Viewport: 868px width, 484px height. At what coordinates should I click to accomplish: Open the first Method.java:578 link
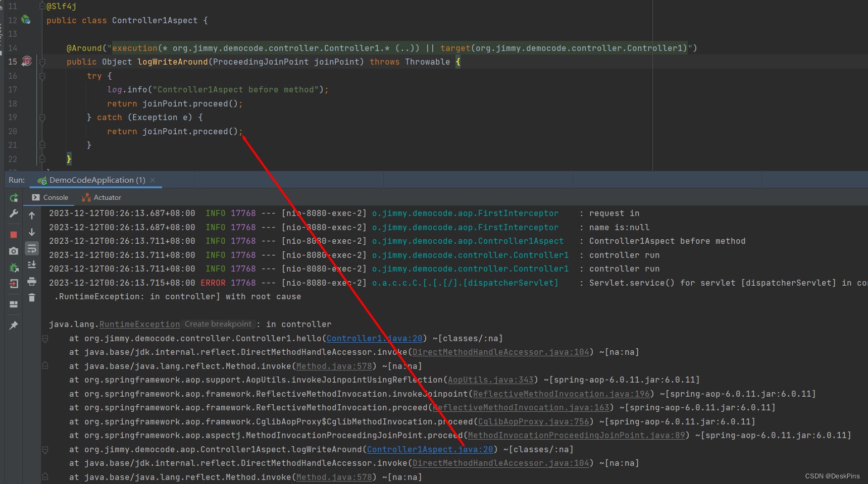pyautogui.click(x=334, y=366)
